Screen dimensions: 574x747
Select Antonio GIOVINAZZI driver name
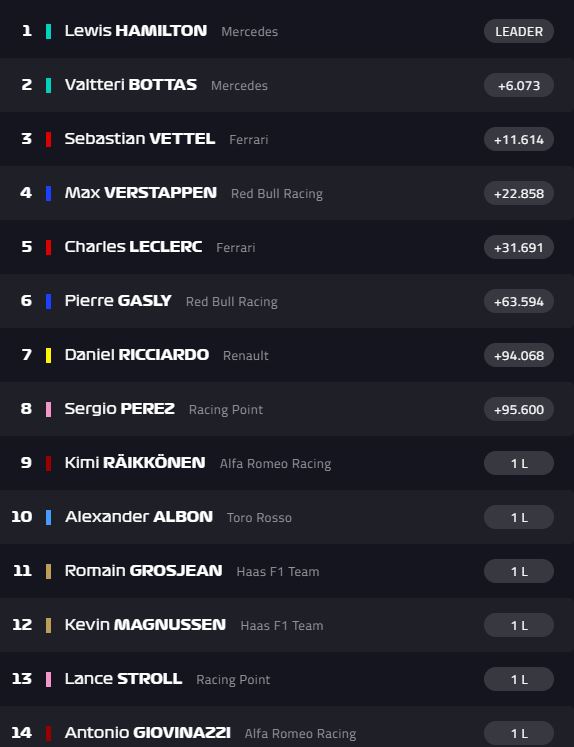(x=148, y=732)
